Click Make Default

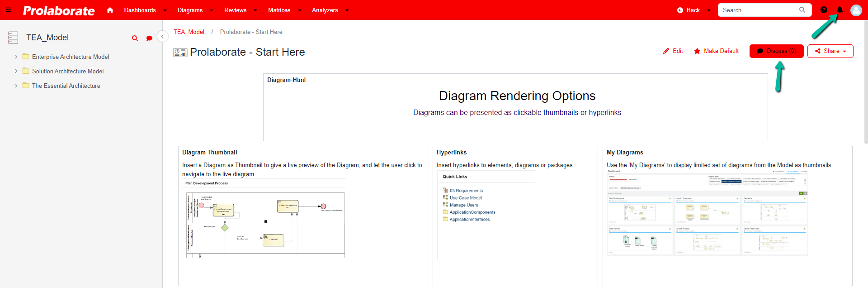tap(717, 51)
